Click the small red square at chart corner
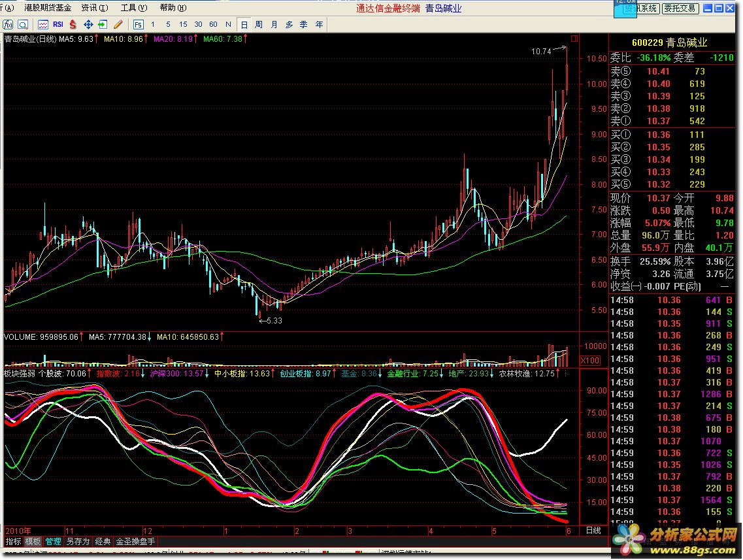Viewport: 743px width, 560px height. tap(574, 39)
